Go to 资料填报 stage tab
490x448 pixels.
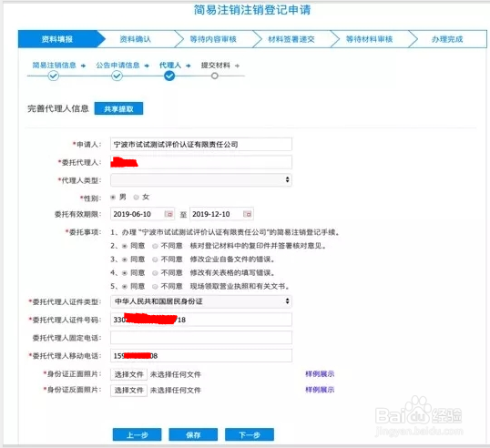coord(57,39)
